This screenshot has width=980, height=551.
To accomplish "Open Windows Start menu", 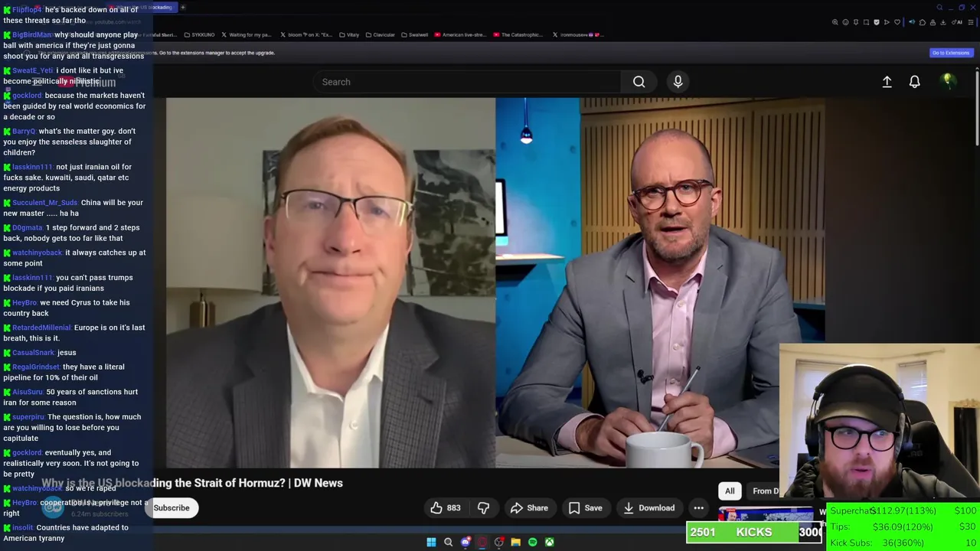I will pos(431,542).
